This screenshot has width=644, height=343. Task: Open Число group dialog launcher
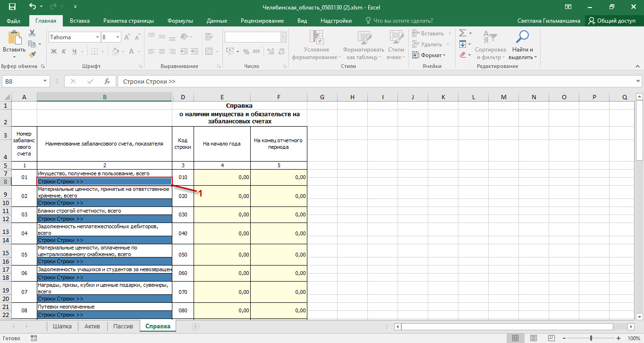coord(285,67)
